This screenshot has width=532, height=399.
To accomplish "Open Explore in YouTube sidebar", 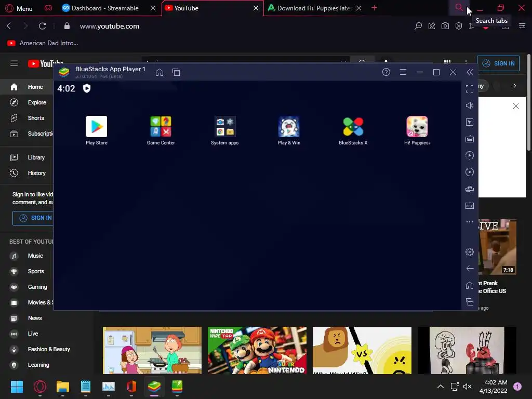I will pyautogui.click(x=27, y=102).
